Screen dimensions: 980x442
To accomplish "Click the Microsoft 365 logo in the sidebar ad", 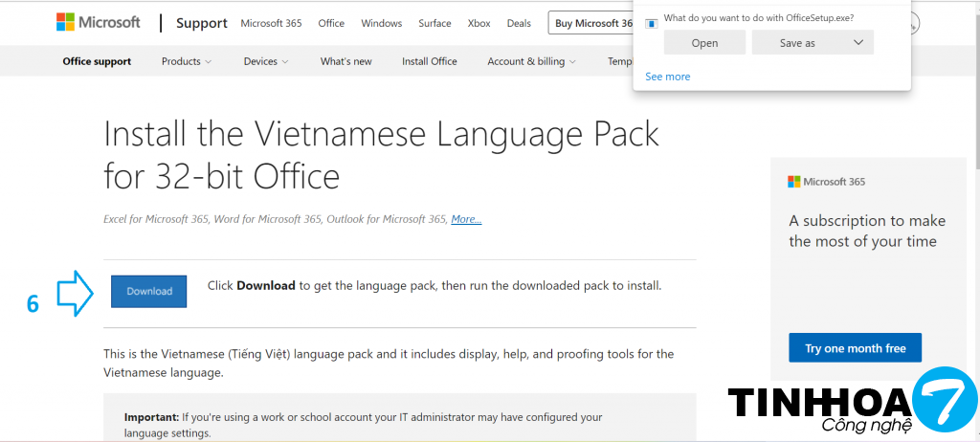I will [826, 182].
